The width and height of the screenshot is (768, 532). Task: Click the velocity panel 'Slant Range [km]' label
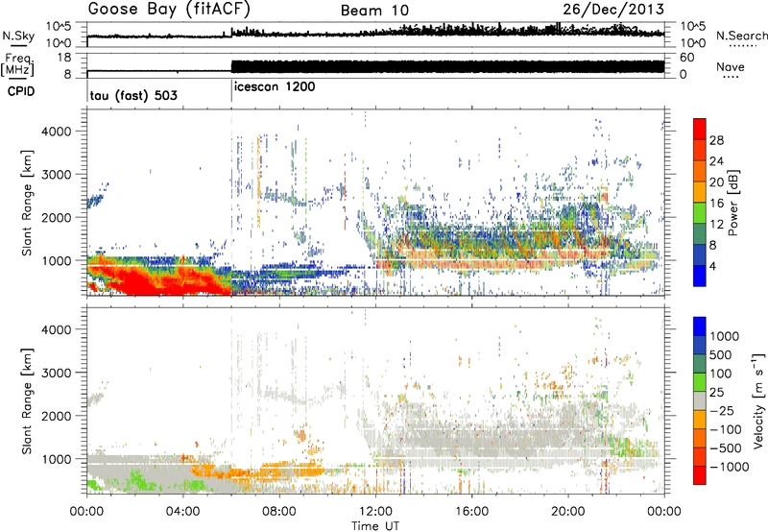point(27,401)
